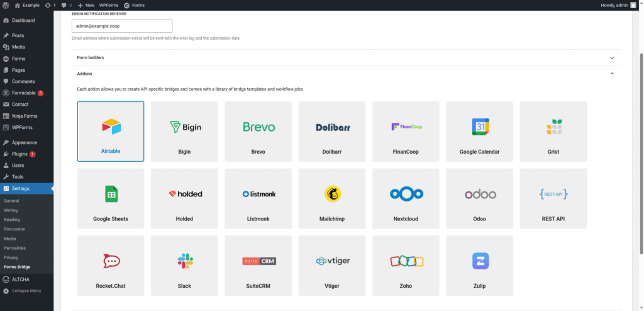
Task: Click the page vertical scrollbar
Action: click(x=641, y=154)
